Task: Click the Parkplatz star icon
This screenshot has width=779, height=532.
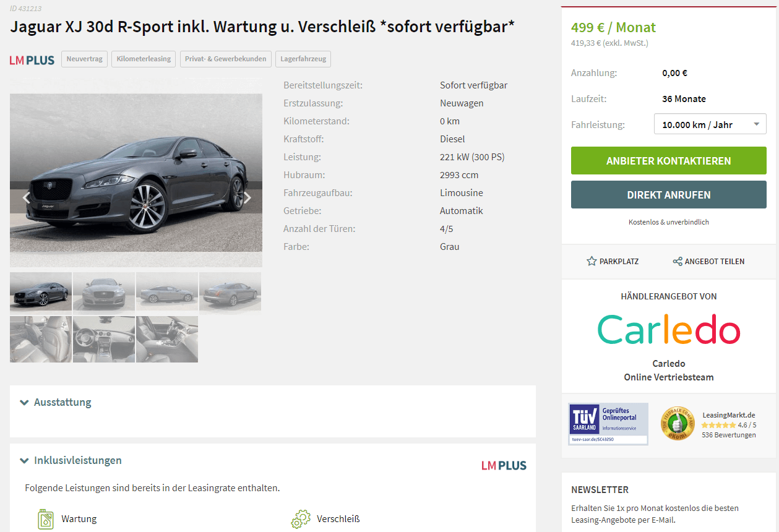Action: (592, 261)
